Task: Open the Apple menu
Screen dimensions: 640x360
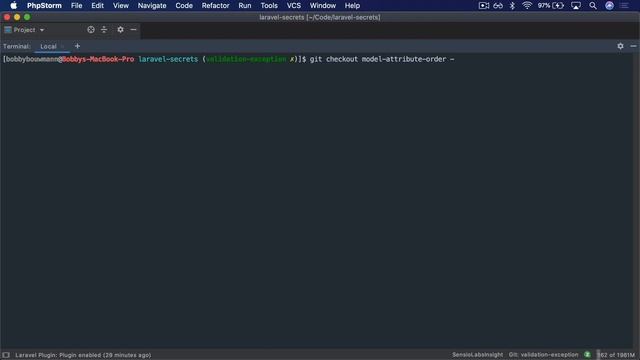Action: [x=13, y=5]
